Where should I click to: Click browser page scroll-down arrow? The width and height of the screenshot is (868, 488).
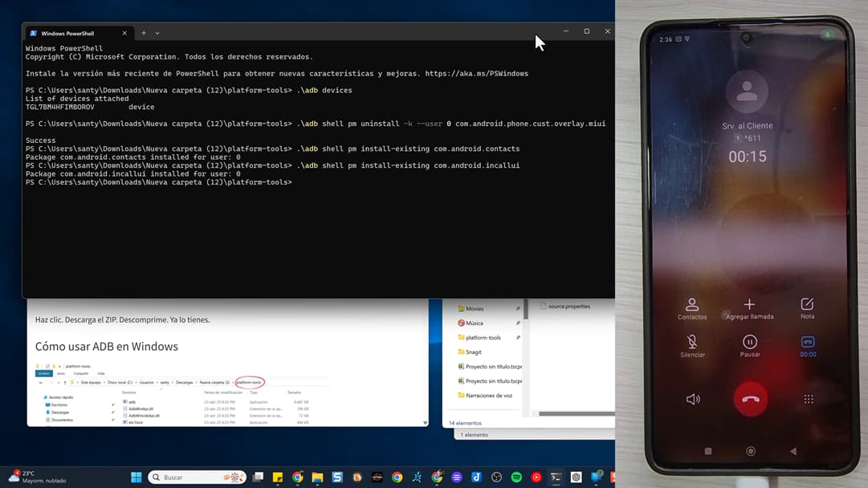[x=425, y=423]
